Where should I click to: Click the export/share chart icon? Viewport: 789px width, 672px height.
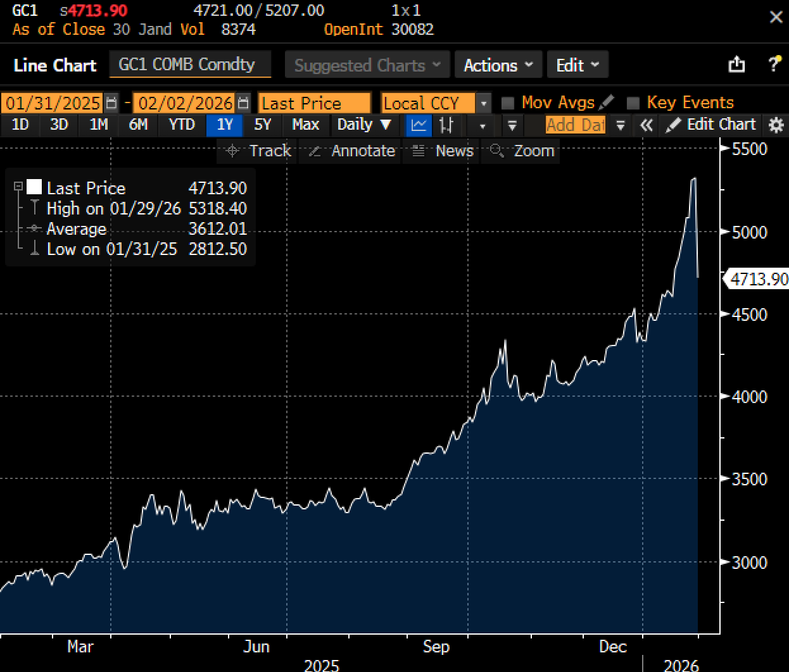coord(736,65)
